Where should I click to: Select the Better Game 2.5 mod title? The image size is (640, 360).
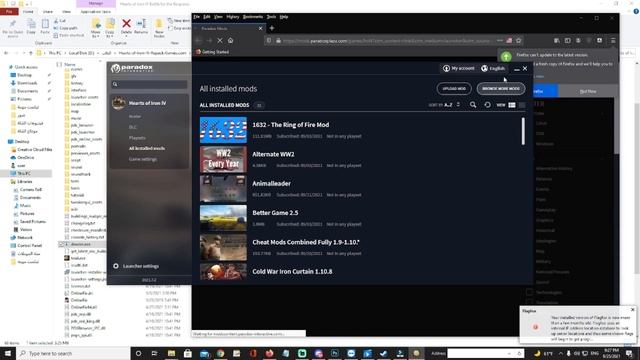(275, 213)
